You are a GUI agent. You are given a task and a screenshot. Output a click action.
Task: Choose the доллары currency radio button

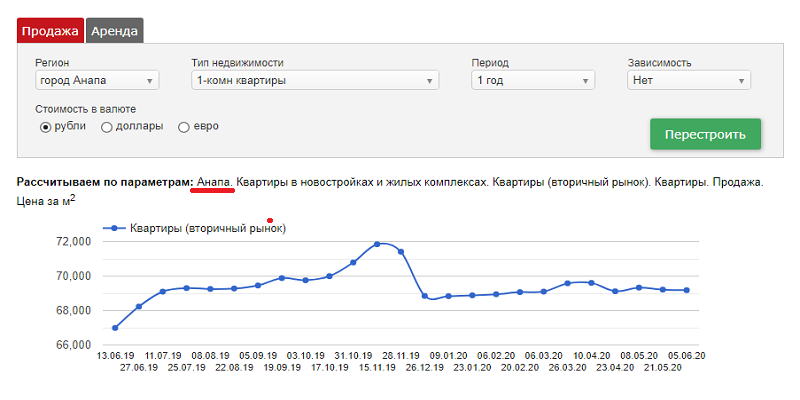(106, 127)
